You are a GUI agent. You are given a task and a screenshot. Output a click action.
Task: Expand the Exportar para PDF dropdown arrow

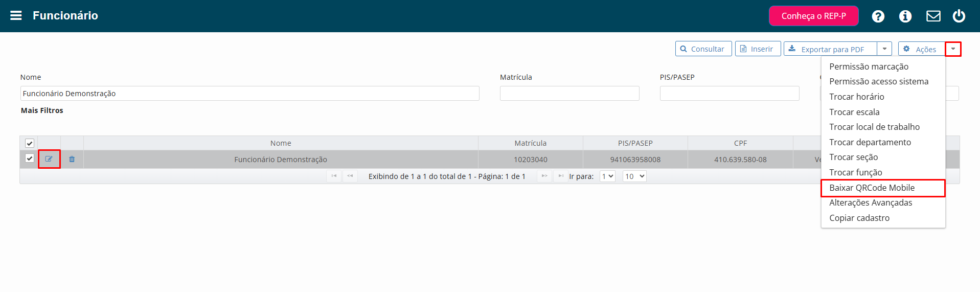coord(884,49)
